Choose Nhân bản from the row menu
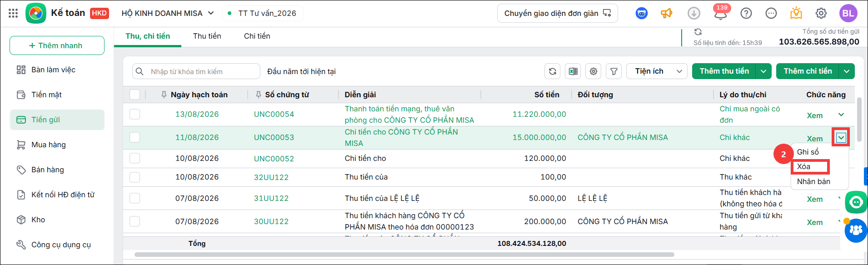The image size is (868, 265). pyautogui.click(x=813, y=181)
